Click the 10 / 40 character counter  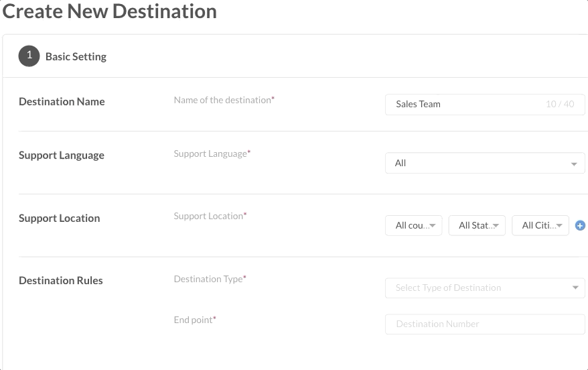click(x=560, y=105)
